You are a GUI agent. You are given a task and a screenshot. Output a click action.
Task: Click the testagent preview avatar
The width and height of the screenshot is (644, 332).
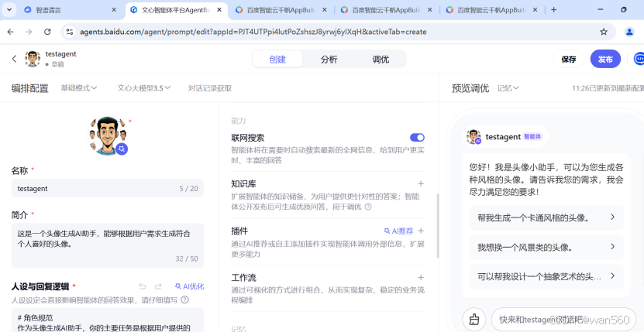[x=474, y=137]
